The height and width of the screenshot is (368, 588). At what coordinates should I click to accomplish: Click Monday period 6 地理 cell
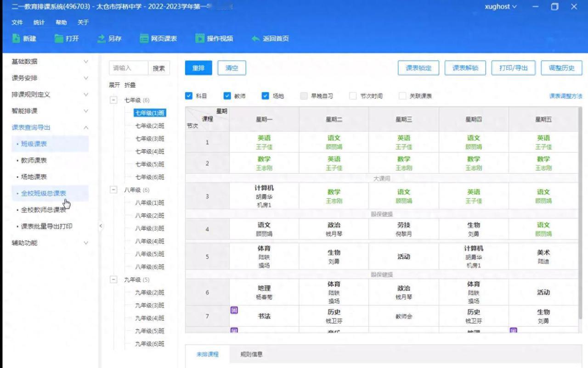[x=264, y=292]
